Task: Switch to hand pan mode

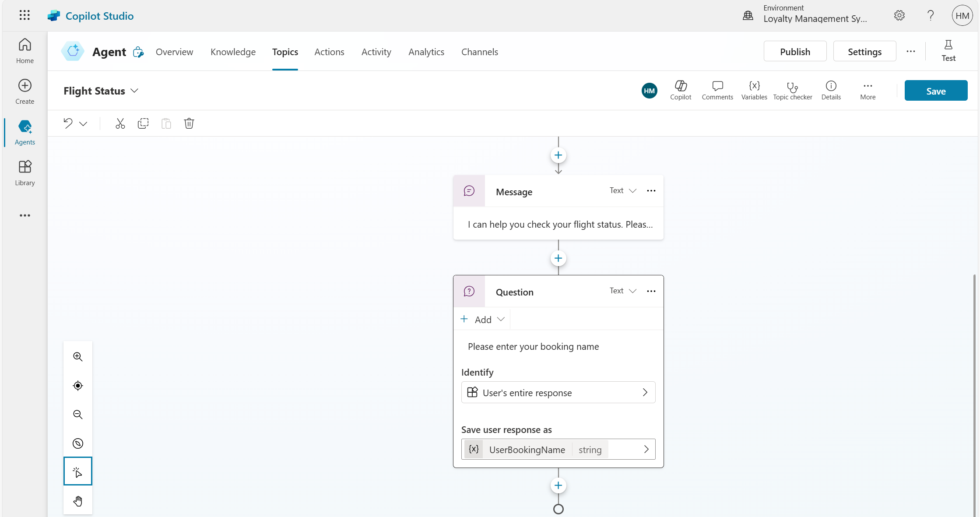Action: click(x=78, y=501)
